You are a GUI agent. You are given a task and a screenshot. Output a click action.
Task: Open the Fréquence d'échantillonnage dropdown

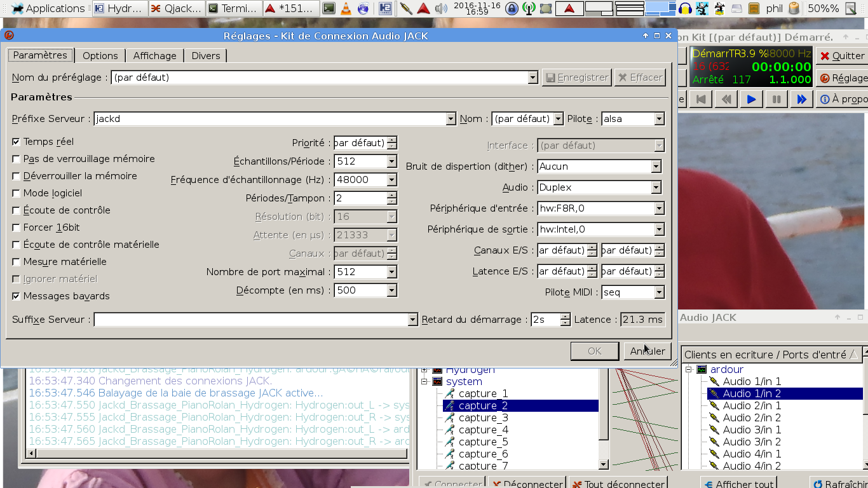391,180
